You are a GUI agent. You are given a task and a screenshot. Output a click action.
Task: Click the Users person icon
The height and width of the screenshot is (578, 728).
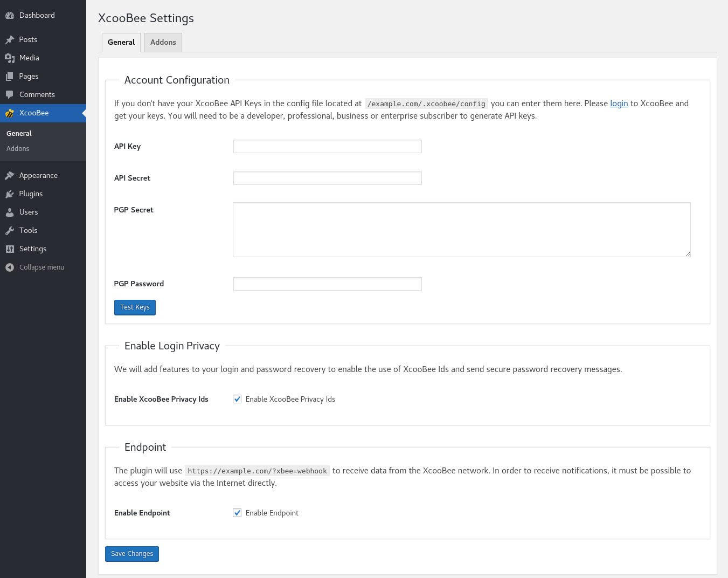[x=10, y=212]
